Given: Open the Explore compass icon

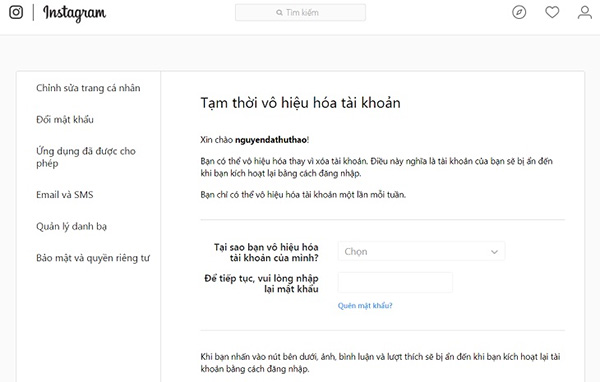Looking at the screenshot, I should 519,12.
